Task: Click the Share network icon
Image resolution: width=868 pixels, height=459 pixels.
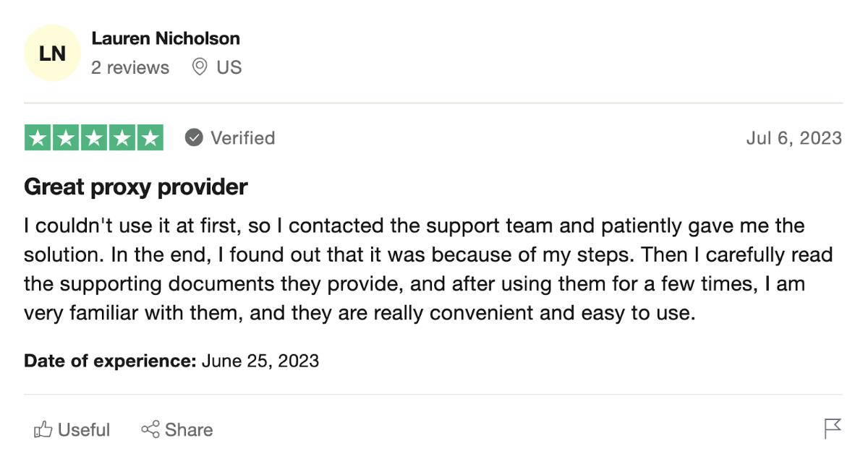Action: [x=150, y=429]
